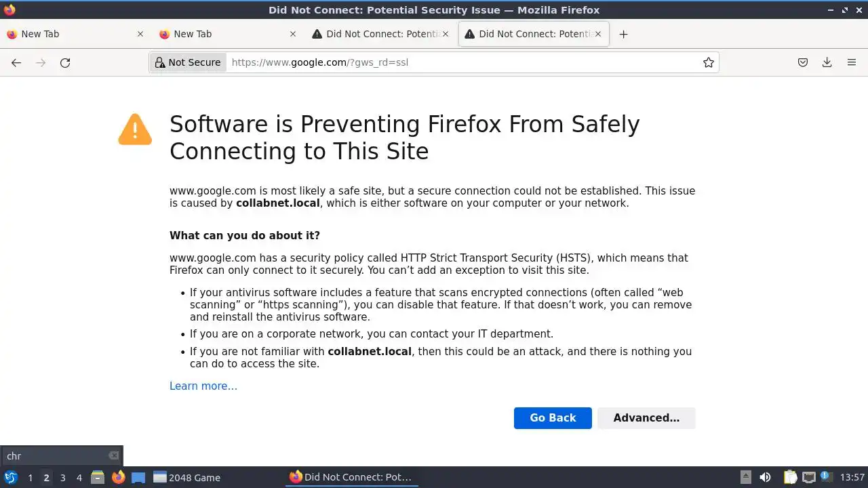Clear the chr search box

tap(113, 456)
